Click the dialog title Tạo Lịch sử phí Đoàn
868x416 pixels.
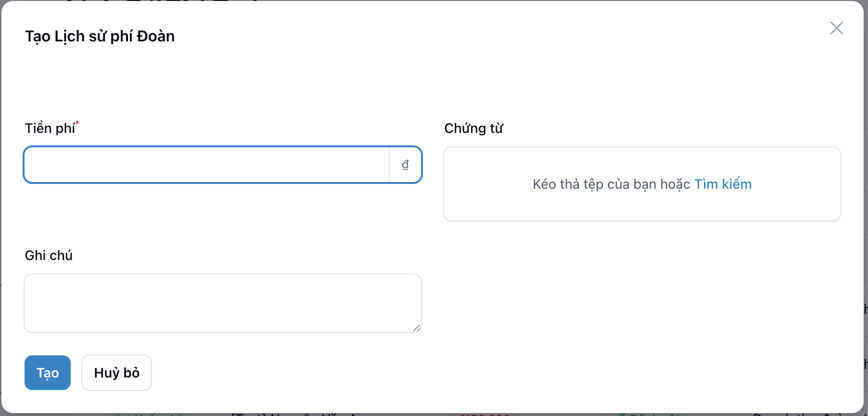pyautogui.click(x=100, y=36)
